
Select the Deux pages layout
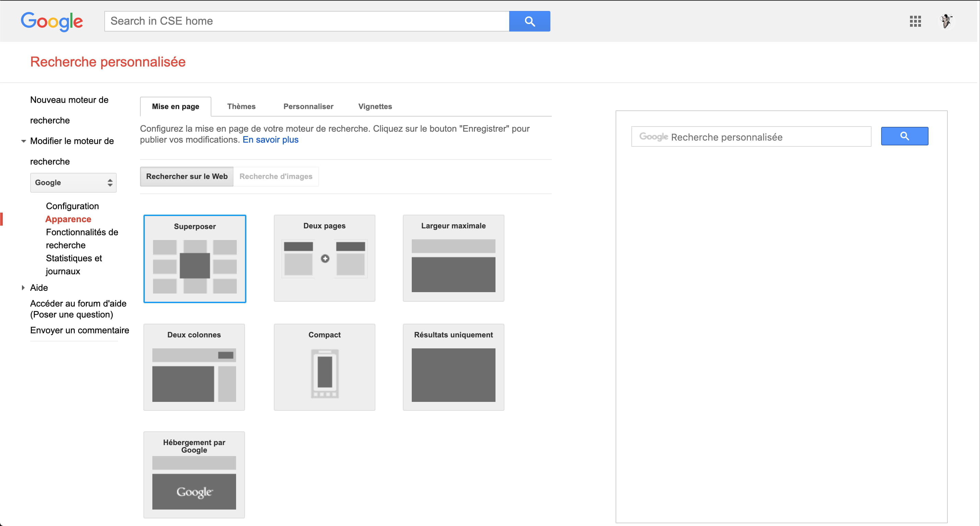pyautogui.click(x=325, y=258)
